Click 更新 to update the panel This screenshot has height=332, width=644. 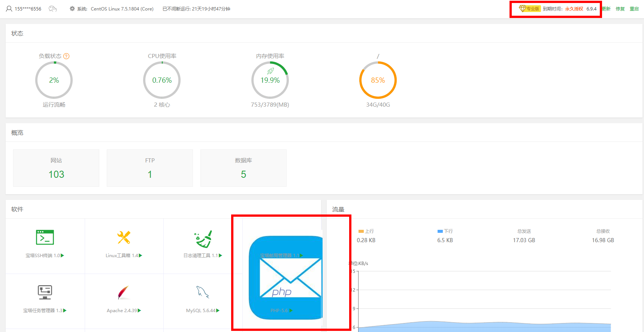[607, 9]
